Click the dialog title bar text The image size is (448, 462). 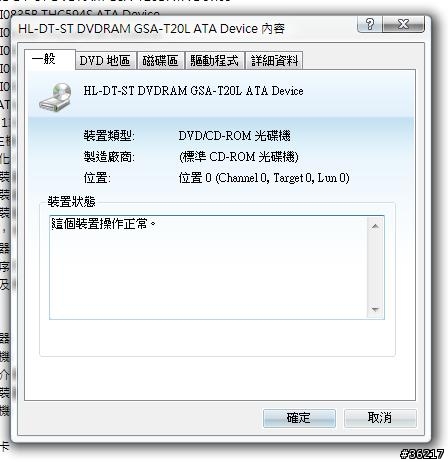click(x=151, y=29)
